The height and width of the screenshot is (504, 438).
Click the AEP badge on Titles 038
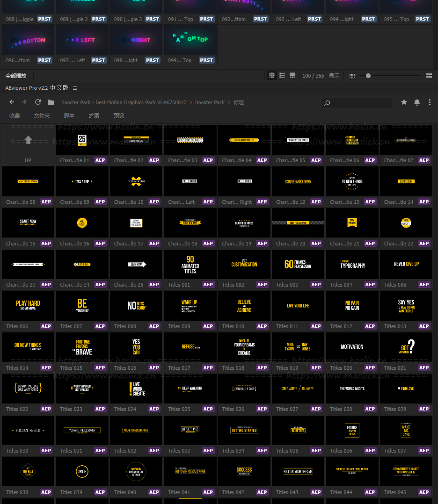pos(46,492)
